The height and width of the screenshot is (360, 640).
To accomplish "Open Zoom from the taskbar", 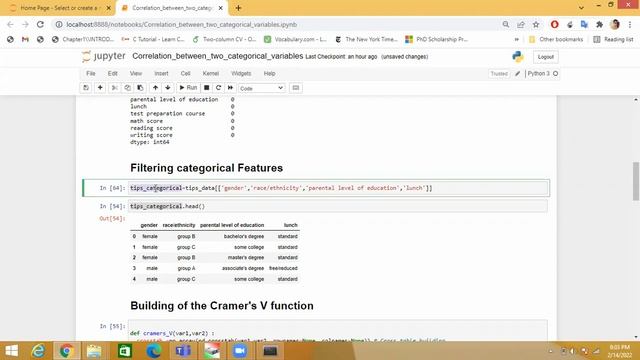I will 240,351.
